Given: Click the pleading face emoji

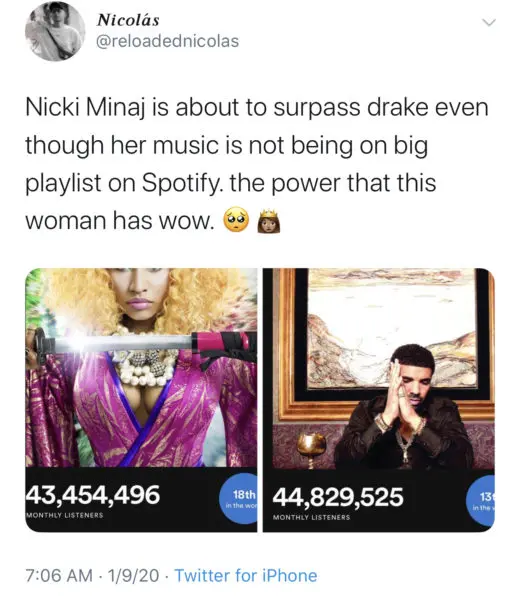Looking at the screenshot, I should [236, 220].
